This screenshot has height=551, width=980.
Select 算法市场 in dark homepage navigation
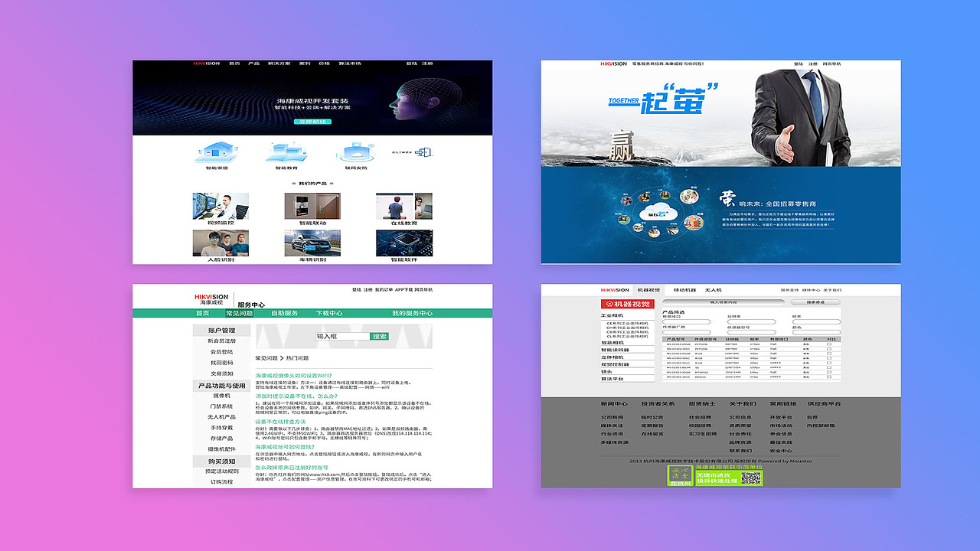tap(350, 64)
